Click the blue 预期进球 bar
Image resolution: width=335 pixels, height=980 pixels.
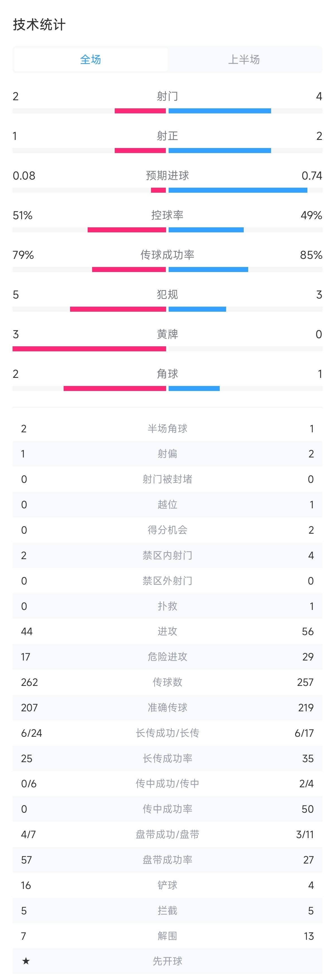click(238, 190)
